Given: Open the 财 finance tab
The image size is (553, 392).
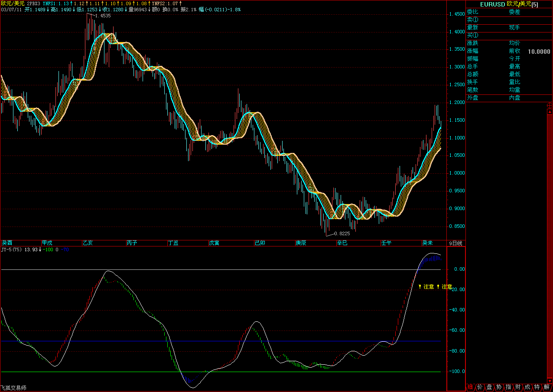Looking at the screenshot, I should point(518,387).
